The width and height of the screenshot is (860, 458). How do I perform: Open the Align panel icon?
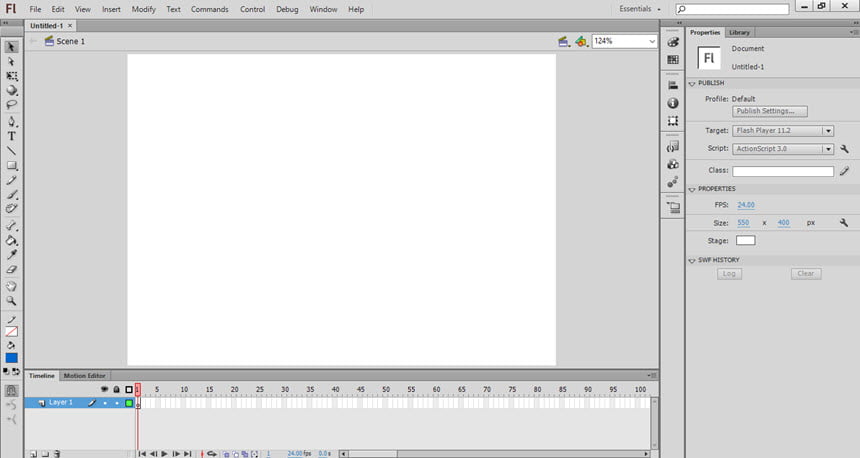pos(673,86)
